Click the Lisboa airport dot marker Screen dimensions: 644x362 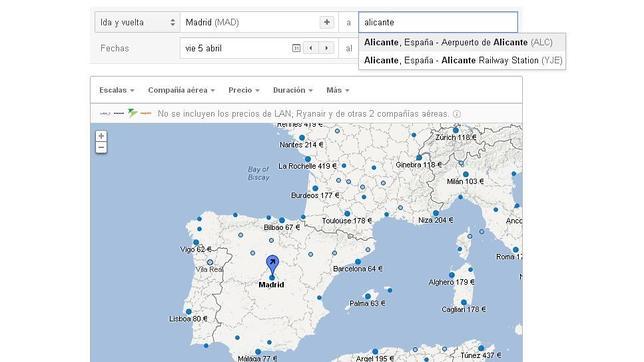189,312
